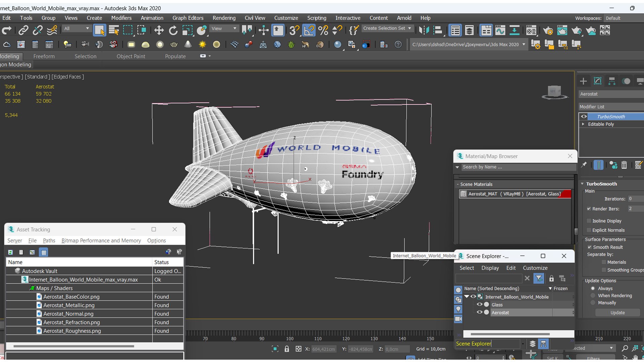Toggle the Smooth Result checkbox
The width and height of the screenshot is (644, 362).
[x=589, y=247]
